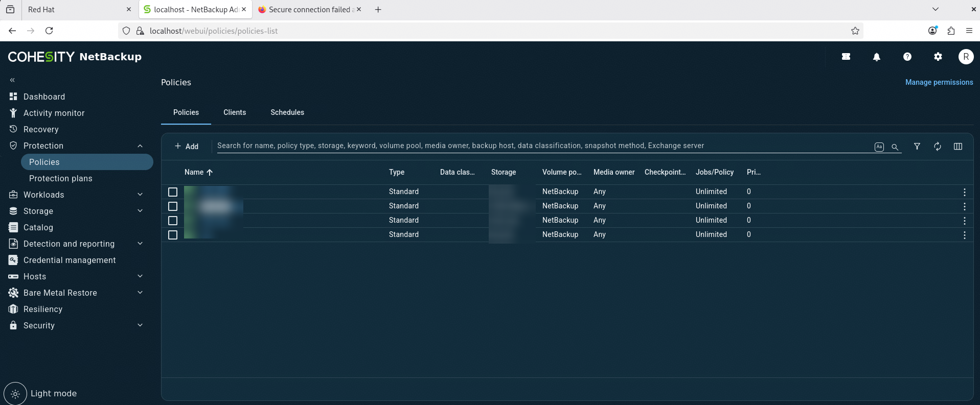Viewport: 980px width, 405px height.
Task: Open the help question mark icon
Action: (x=907, y=57)
